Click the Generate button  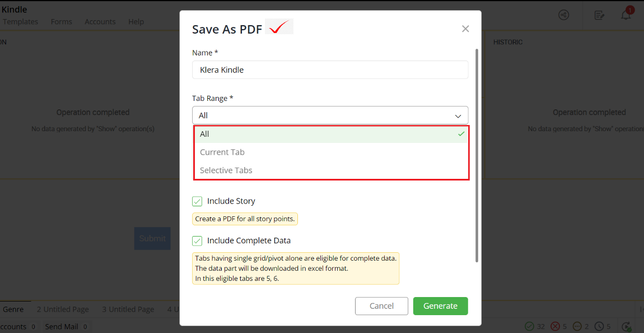440,306
